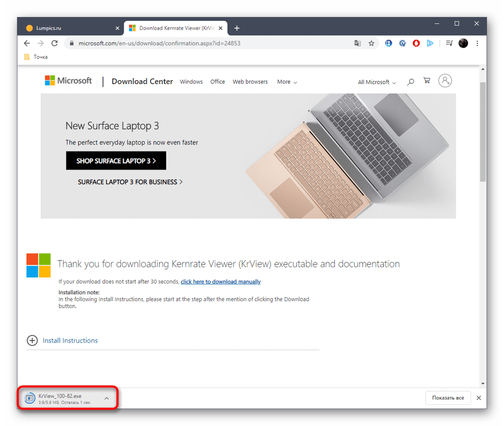The image size is (504, 426).
Task: Reload the page with the refresh button
Action: point(55,44)
